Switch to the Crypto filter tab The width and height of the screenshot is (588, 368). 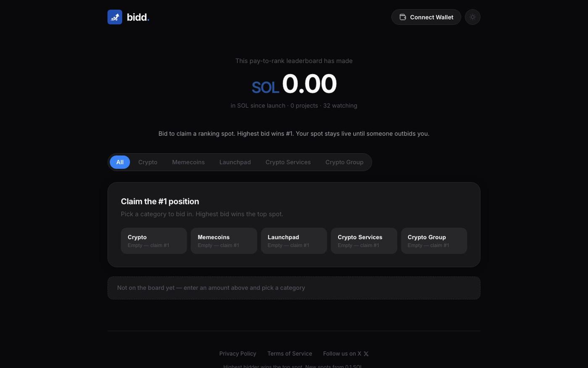pyautogui.click(x=148, y=162)
